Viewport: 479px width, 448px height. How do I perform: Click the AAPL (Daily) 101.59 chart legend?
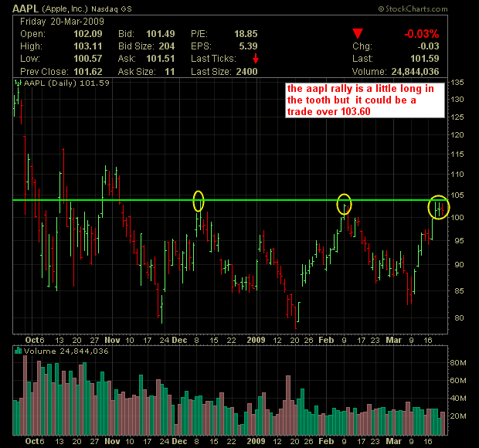tap(66, 83)
